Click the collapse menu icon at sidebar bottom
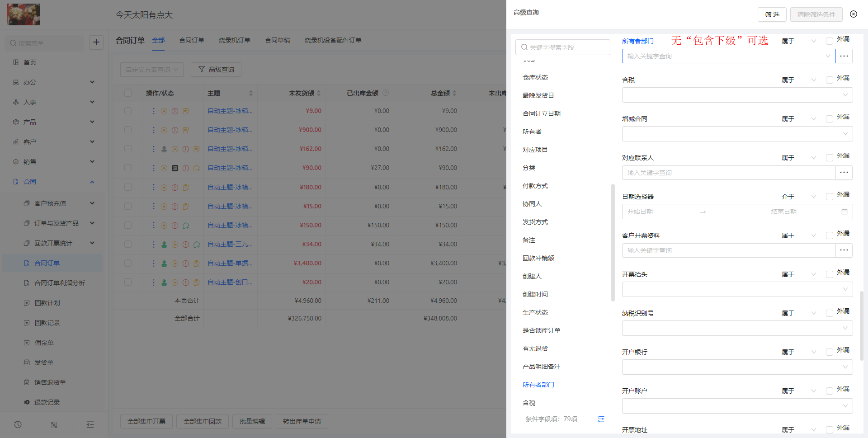Viewport: 868px width, 438px height. coord(90,424)
